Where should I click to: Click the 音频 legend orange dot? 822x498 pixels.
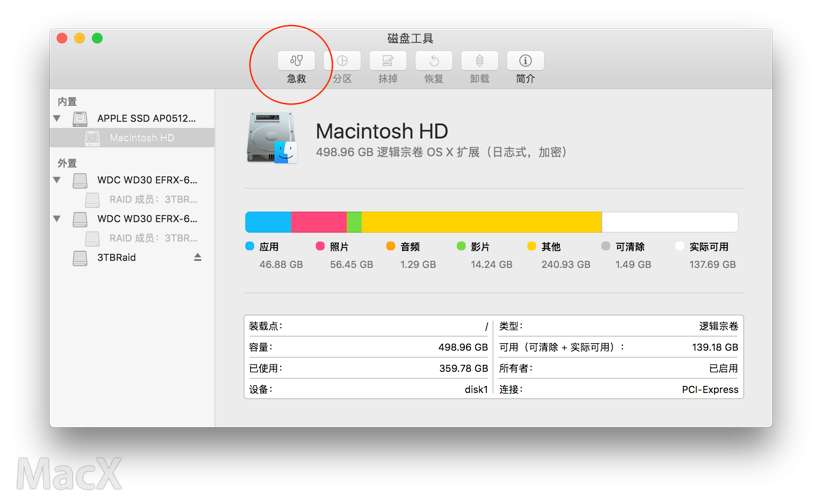coord(390,246)
